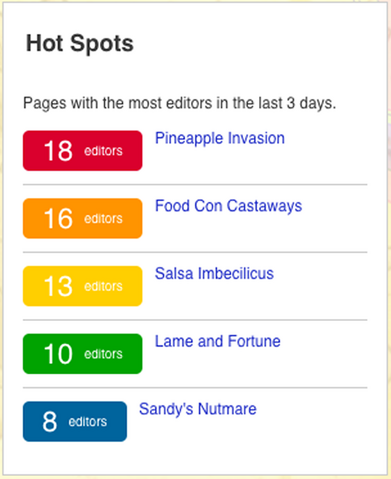Click the number 18 in red badge
391x479 pixels.
click(58, 151)
